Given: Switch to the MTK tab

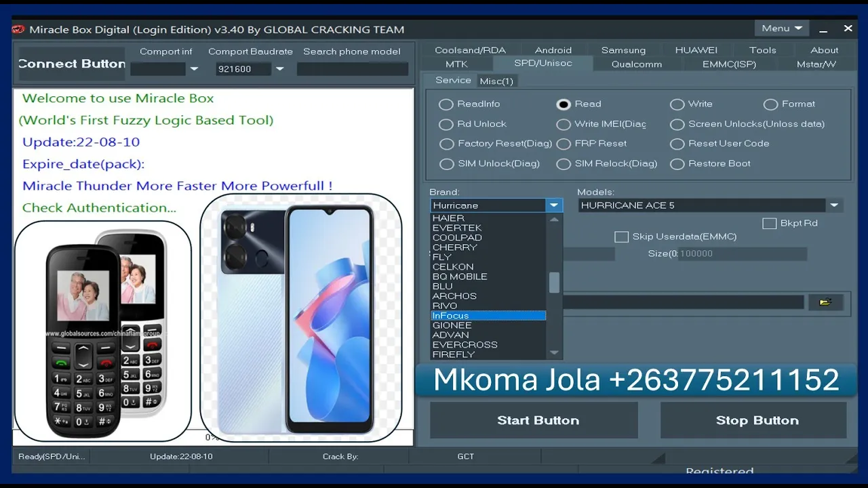Looking at the screenshot, I should 456,64.
